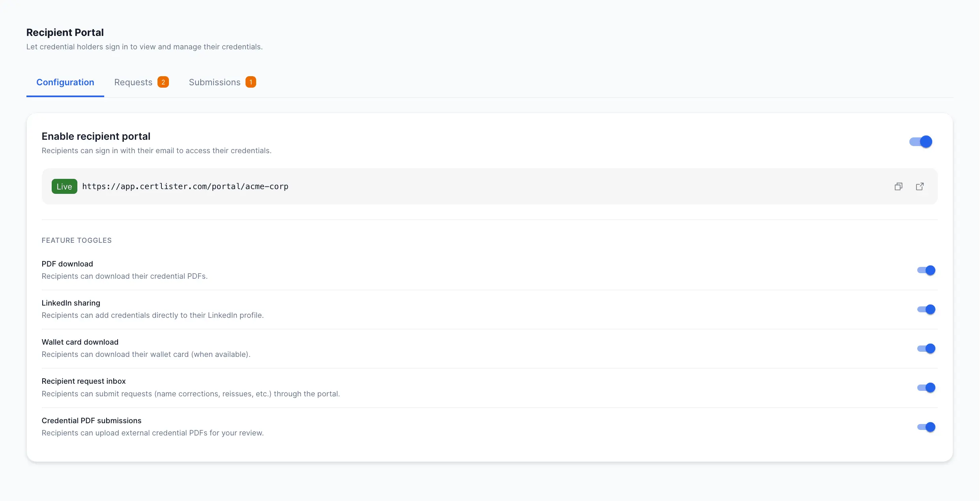Open the portal link in a new tab
Screen dimensions: 980x501
[920, 186]
